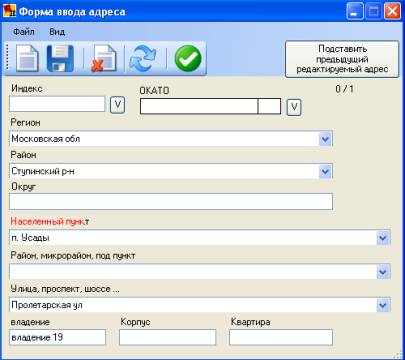Click the 0 / 1 counter text
Image resolution: width=405 pixels, height=360 pixels.
344,89
